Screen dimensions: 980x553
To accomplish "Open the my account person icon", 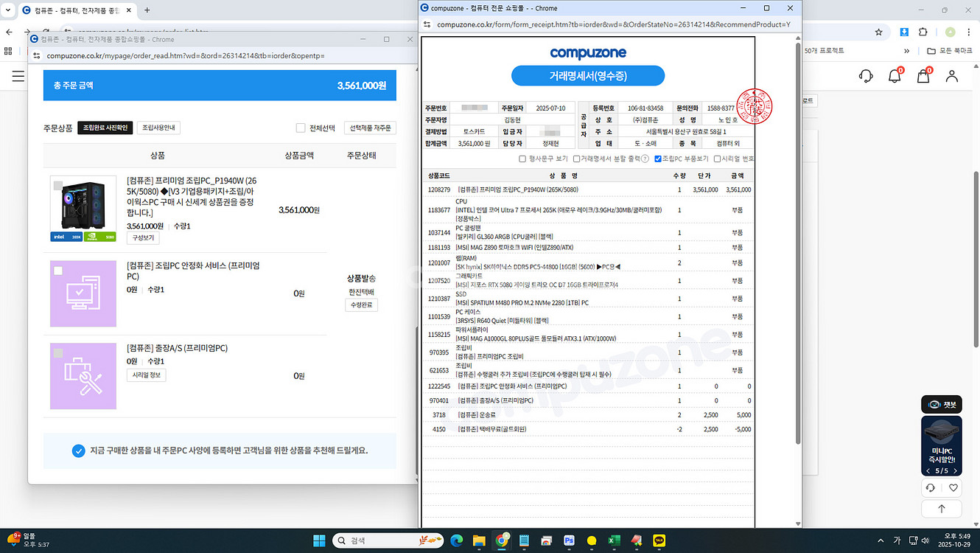I will click(951, 76).
